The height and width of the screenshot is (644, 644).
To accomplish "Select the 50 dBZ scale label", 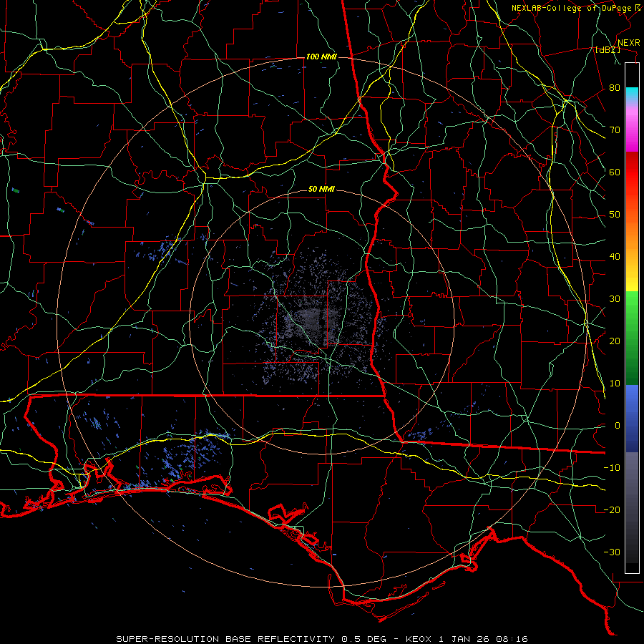I will [615, 215].
